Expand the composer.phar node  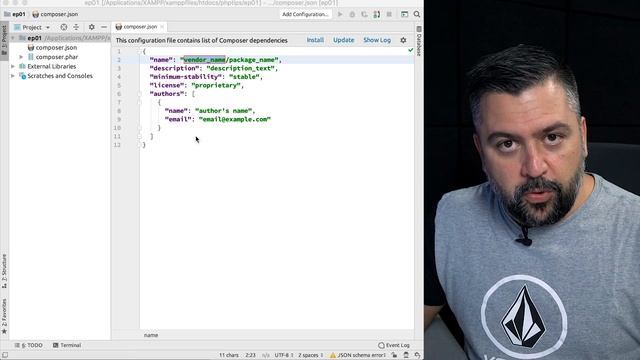pos(21,57)
